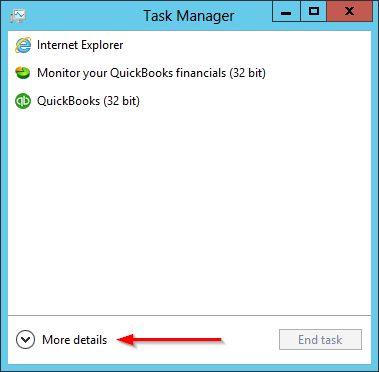Maximize the Task Manager window
379x372 pixels.
pyautogui.click(x=313, y=12)
